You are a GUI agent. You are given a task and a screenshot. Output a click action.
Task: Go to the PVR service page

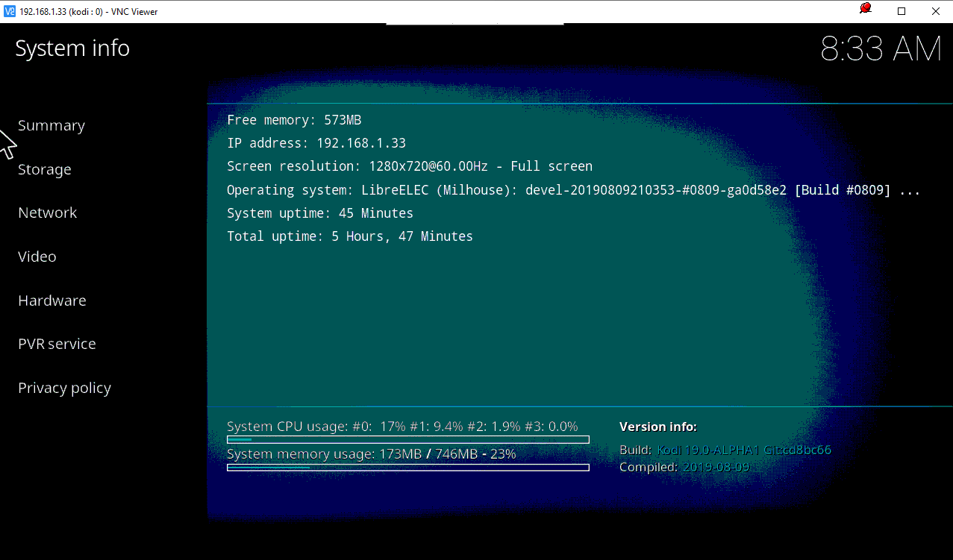point(57,344)
